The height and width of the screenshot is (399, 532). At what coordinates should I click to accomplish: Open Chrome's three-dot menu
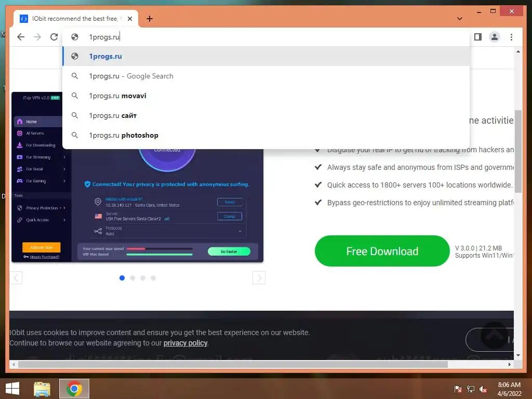(511, 37)
